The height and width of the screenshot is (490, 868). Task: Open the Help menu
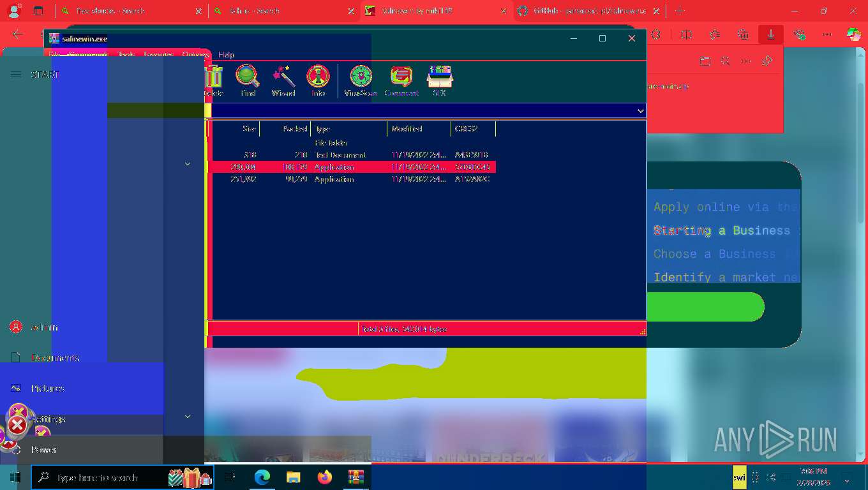[226, 55]
